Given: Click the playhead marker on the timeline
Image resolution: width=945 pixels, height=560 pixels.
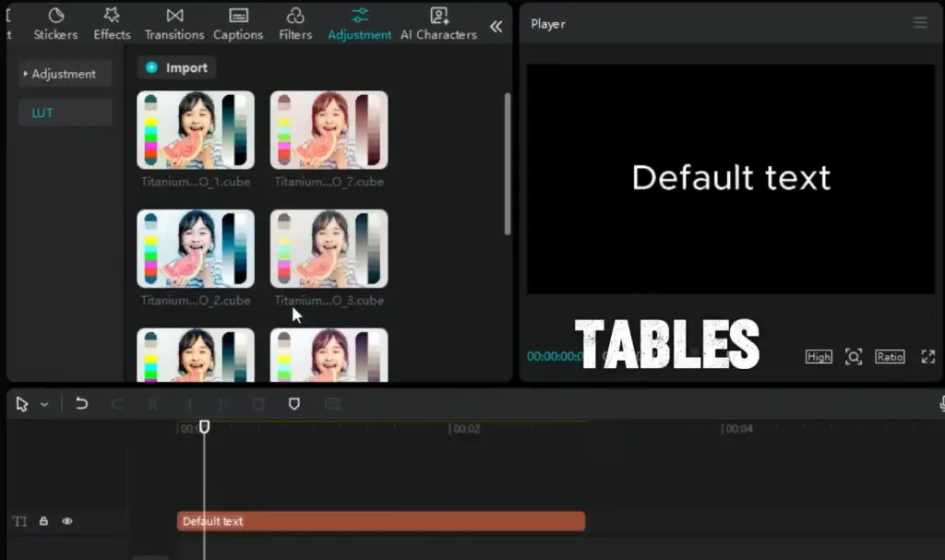Looking at the screenshot, I should pyautogui.click(x=204, y=425).
